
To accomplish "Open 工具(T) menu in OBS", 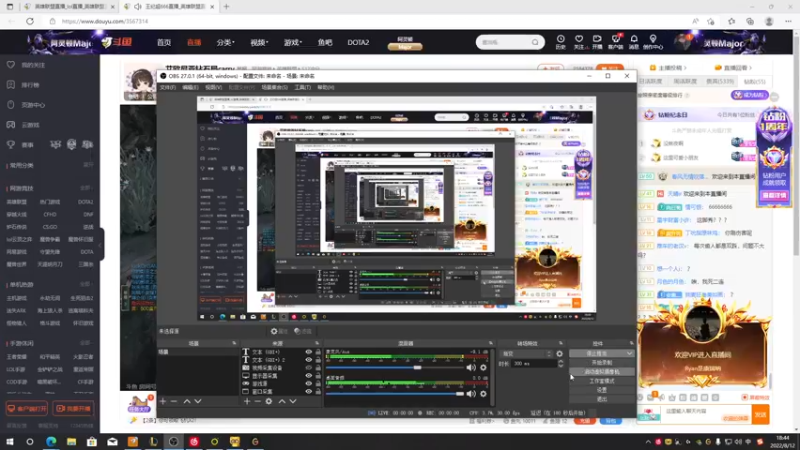I will point(302,87).
